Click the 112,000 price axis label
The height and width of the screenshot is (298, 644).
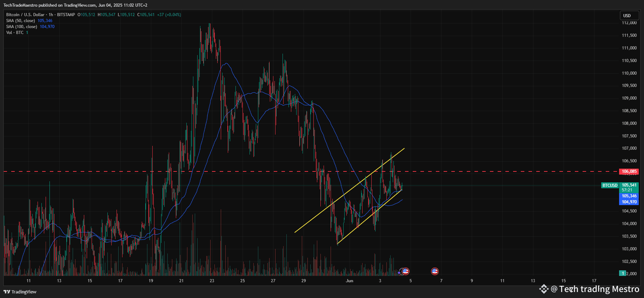click(x=629, y=23)
